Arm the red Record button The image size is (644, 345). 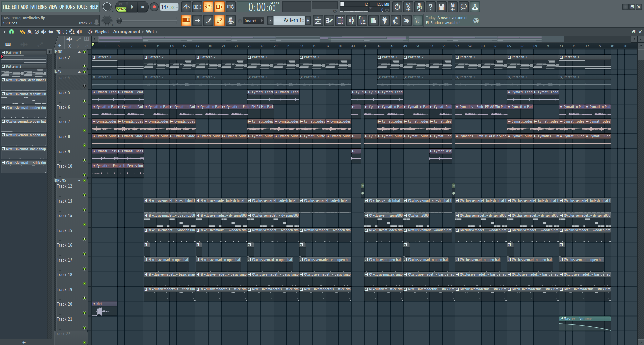coord(154,7)
